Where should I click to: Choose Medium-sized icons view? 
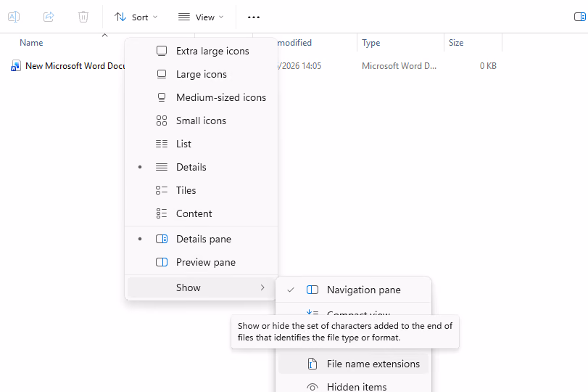point(201,97)
